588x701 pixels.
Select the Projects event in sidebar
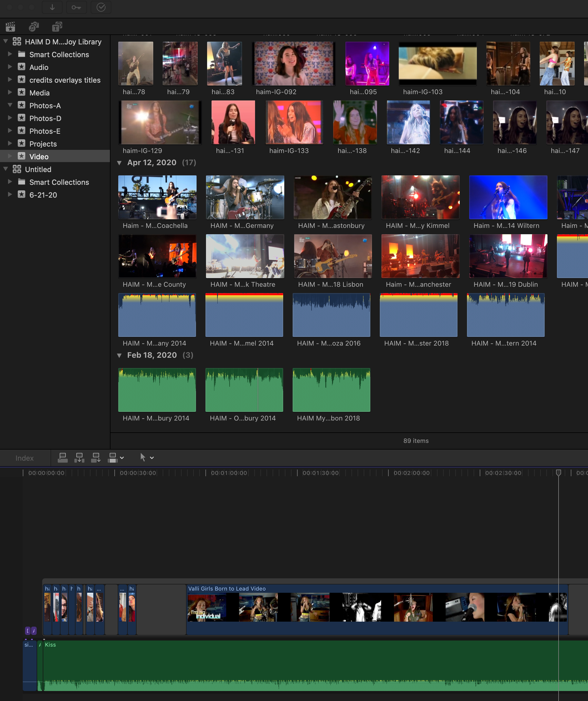click(43, 144)
